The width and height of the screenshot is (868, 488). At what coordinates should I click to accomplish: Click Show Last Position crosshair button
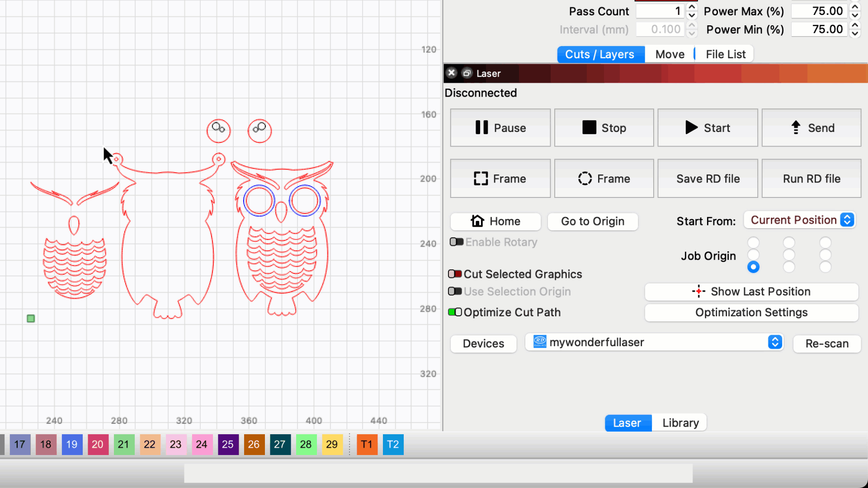pyautogui.click(x=751, y=291)
